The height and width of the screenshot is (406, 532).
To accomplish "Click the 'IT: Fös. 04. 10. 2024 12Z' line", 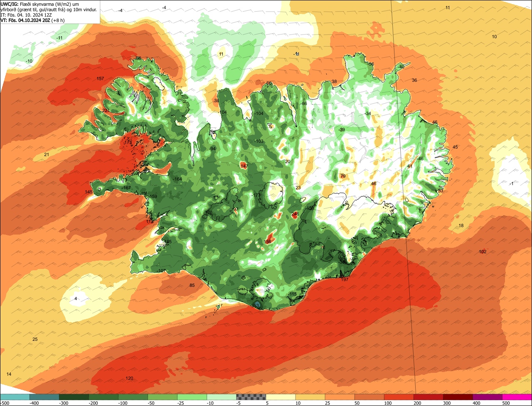I will click(26, 15).
